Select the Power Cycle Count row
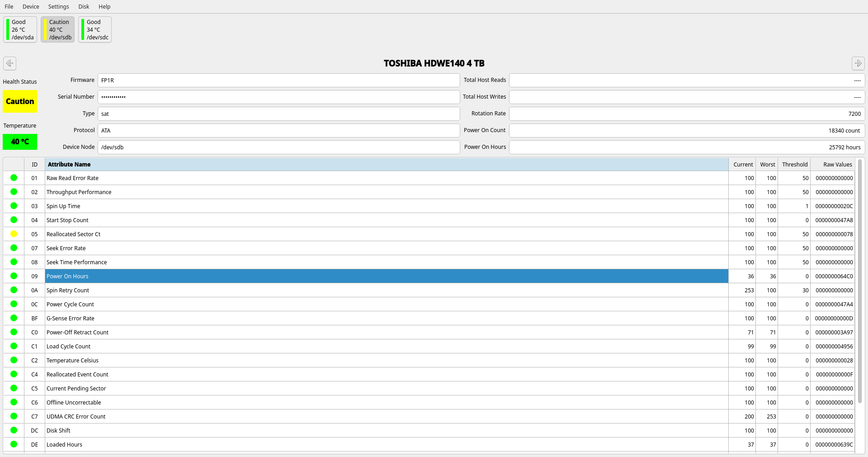The height and width of the screenshot is (457, 868). pos(429,304)
